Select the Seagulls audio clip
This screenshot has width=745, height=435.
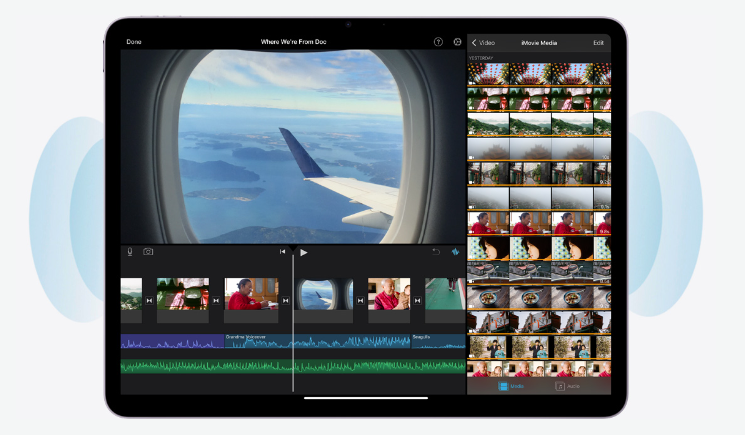(438, 341)
